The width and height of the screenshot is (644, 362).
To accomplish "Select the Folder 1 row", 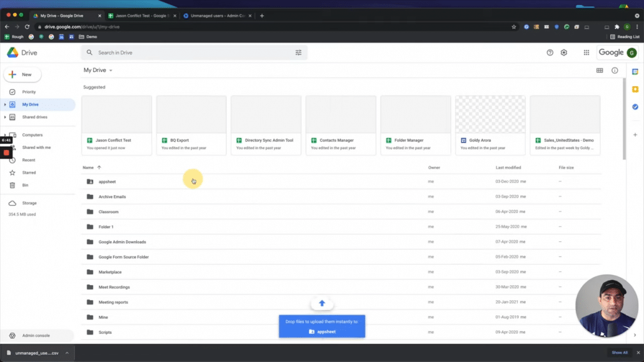I will pyautogui.click(x=341, y=227).
